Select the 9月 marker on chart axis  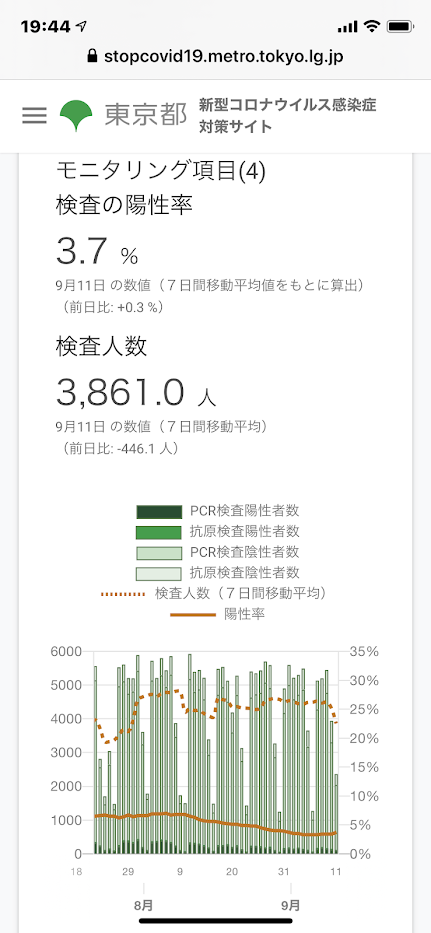coord(291,906)
